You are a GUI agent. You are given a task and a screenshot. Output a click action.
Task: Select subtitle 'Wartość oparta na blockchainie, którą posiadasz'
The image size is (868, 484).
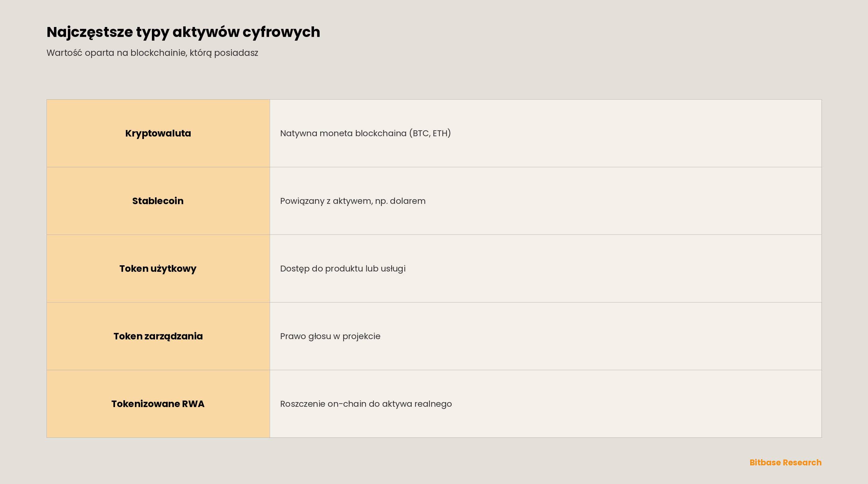[152, 53]
